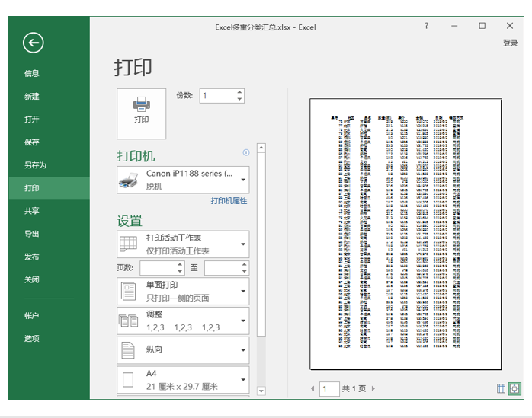
Task: Increase copies count with up arrow
Action: [x=239, y=92]
